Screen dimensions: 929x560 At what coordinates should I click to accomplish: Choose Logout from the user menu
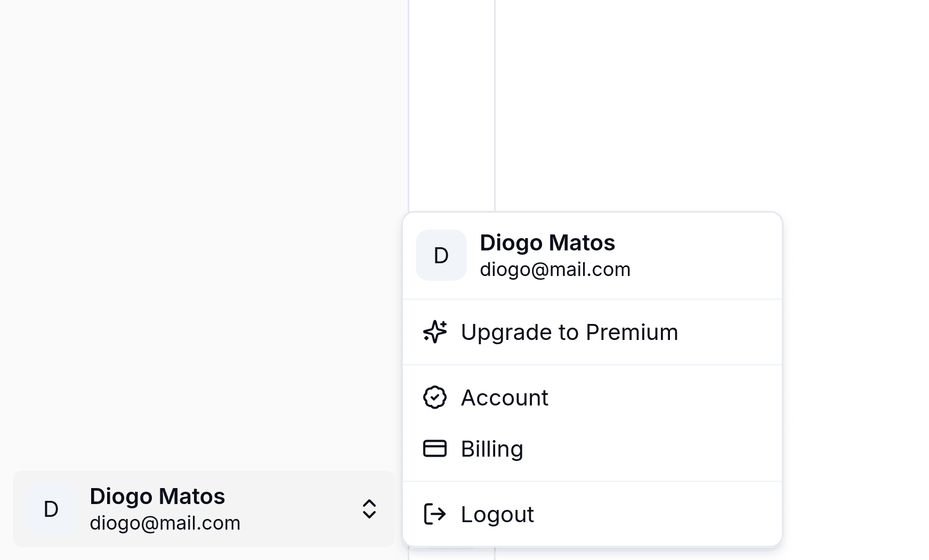tap(592, 514)
